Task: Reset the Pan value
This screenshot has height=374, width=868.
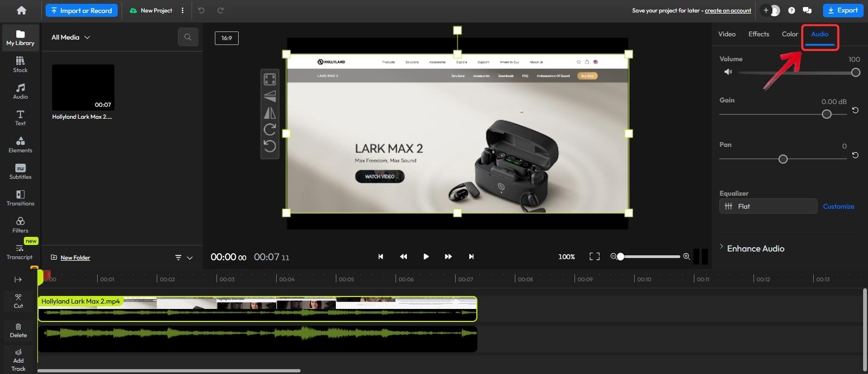Action: [x=856, y=155]
